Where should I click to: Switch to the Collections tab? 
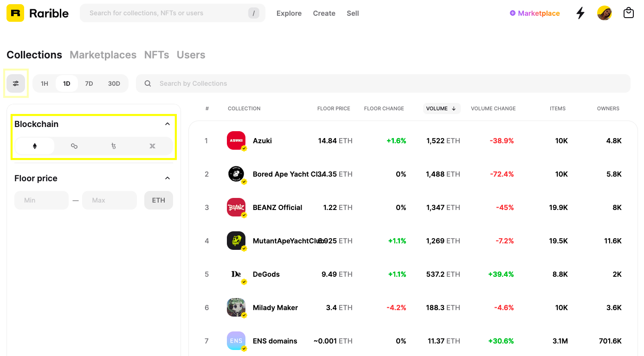coord(34,55)
